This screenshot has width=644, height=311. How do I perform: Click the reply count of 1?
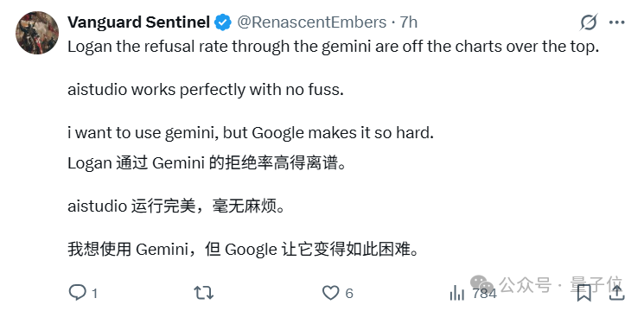tap(94, 294)
